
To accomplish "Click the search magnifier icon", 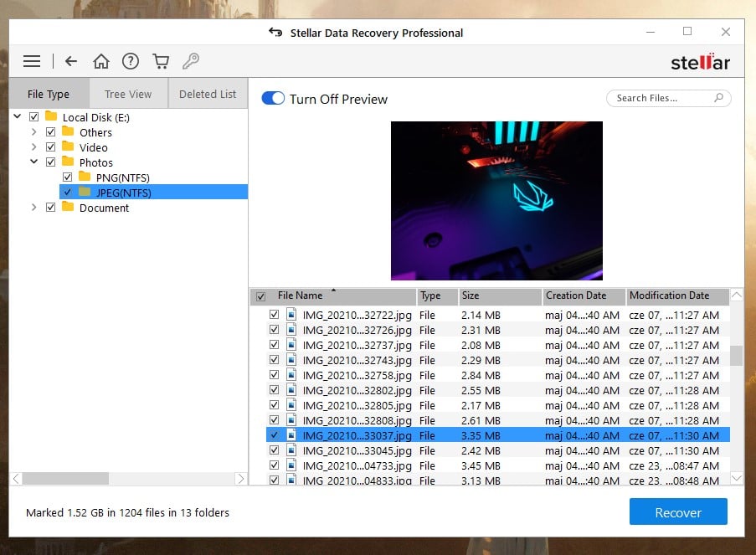I will pos(718,98).
